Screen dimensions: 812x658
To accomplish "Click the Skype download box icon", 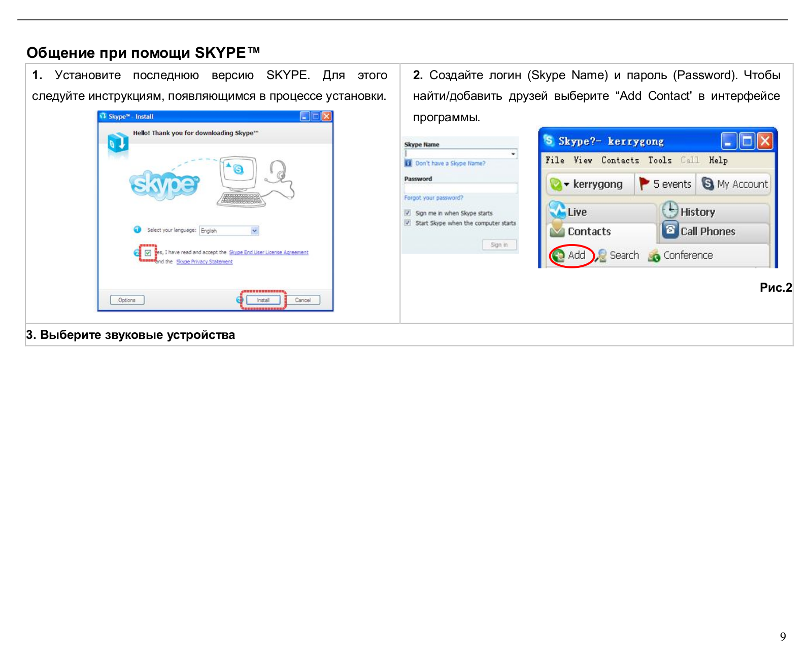I will pyautogui.click(x=118, y=143).
